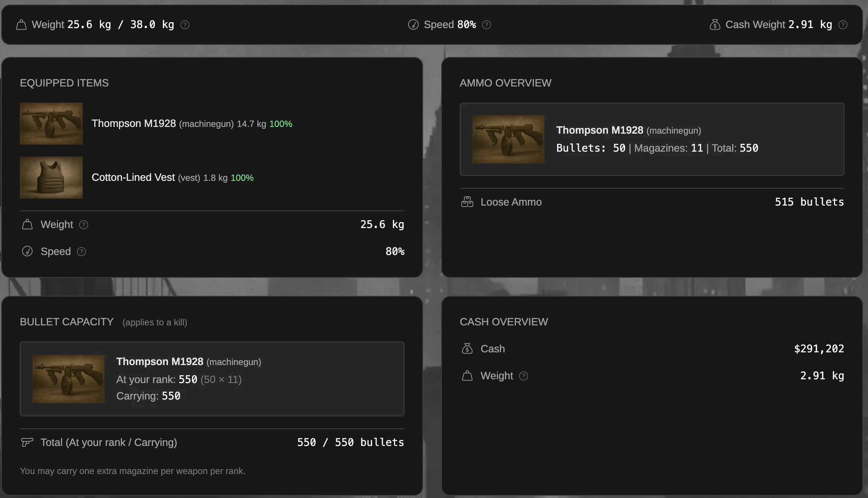Open help icon beside top bar Speed 80%

[x=486, y=25]
